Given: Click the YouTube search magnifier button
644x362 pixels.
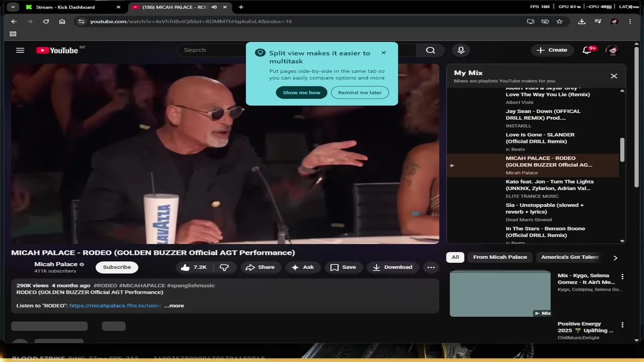Looking at the screenshot, I should [x=431, y=50].
